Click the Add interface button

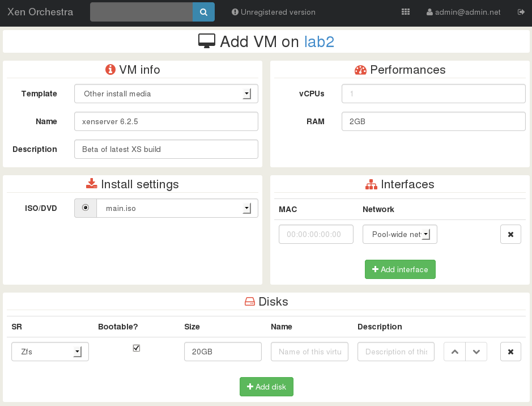point(401,269)
